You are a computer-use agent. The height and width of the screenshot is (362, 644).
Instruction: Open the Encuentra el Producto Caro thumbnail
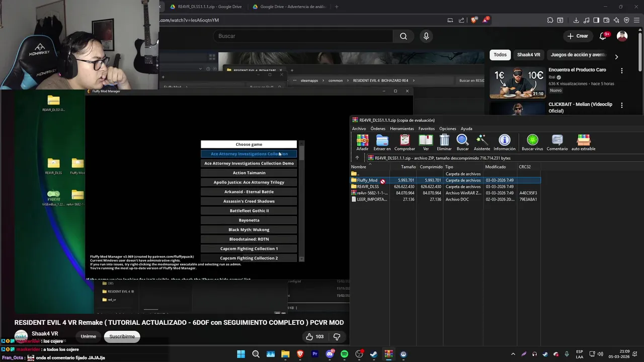pyautogui.click(x=517, y=83)
